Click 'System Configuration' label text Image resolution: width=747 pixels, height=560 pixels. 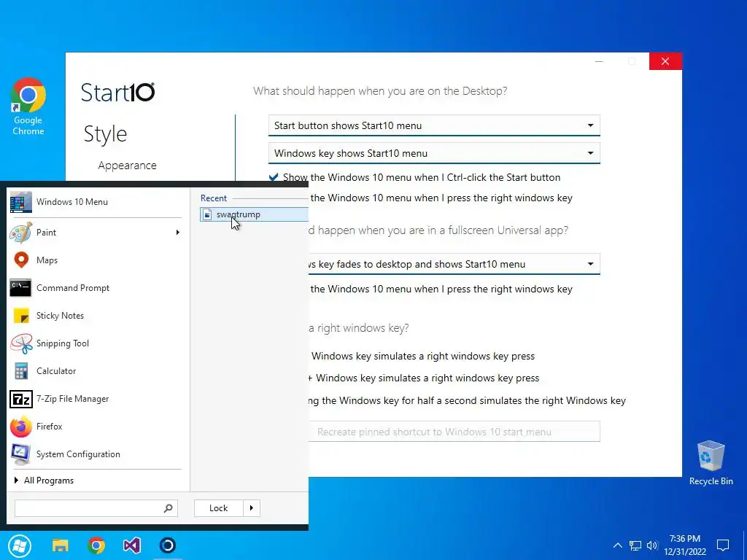tap(78, 454)
